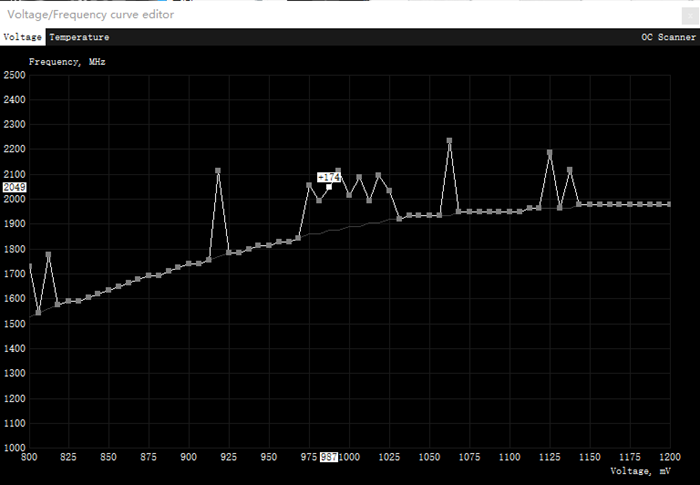Launch the OC Scanner
This screenshot has height=485, width=700.
[668, 37]
